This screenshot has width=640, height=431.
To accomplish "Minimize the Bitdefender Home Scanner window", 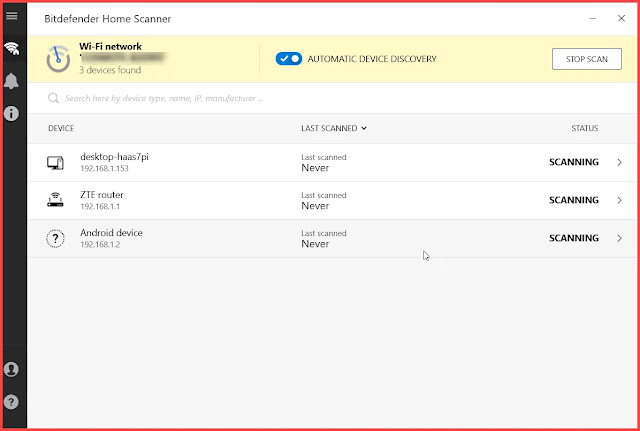I will [593, 18].
